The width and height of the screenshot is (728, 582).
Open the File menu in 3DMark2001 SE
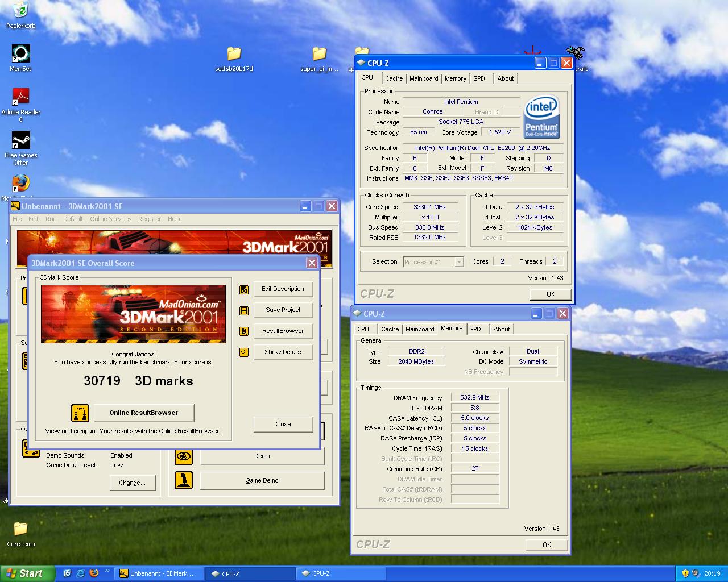(x=17, y=219)
